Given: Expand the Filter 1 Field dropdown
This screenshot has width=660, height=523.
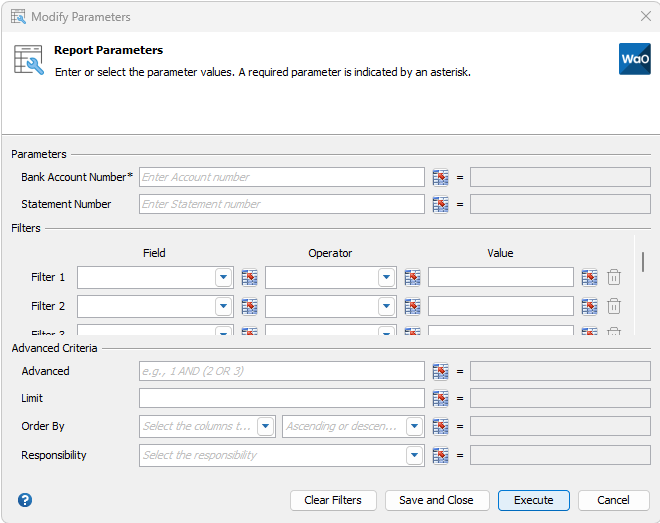Looking at the screenshot, I should 223,278.
